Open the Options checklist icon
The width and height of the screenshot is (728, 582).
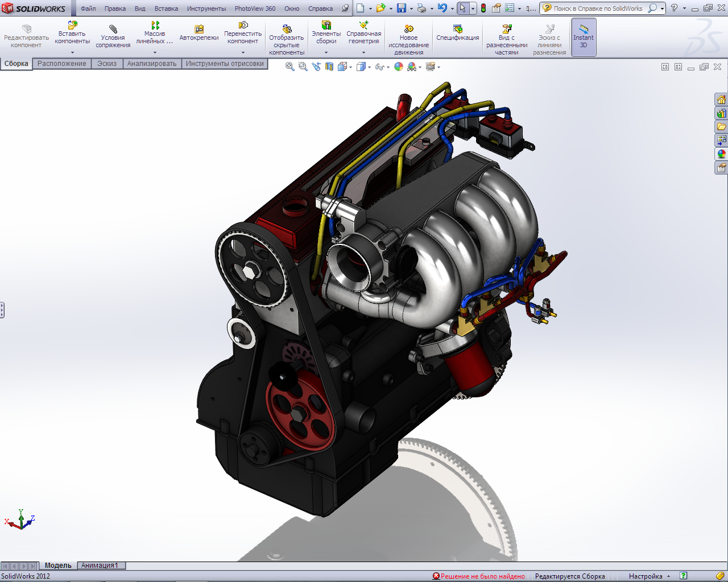pos(509,8)
